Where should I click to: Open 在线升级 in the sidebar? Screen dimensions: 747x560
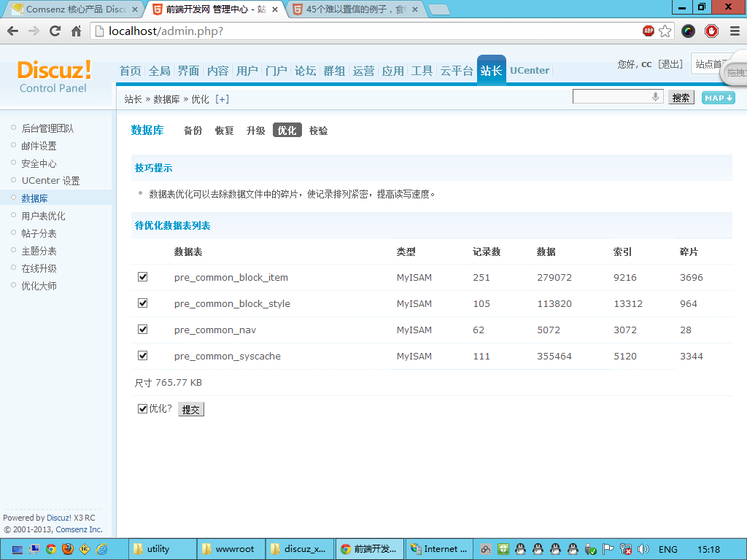point(39,268)
